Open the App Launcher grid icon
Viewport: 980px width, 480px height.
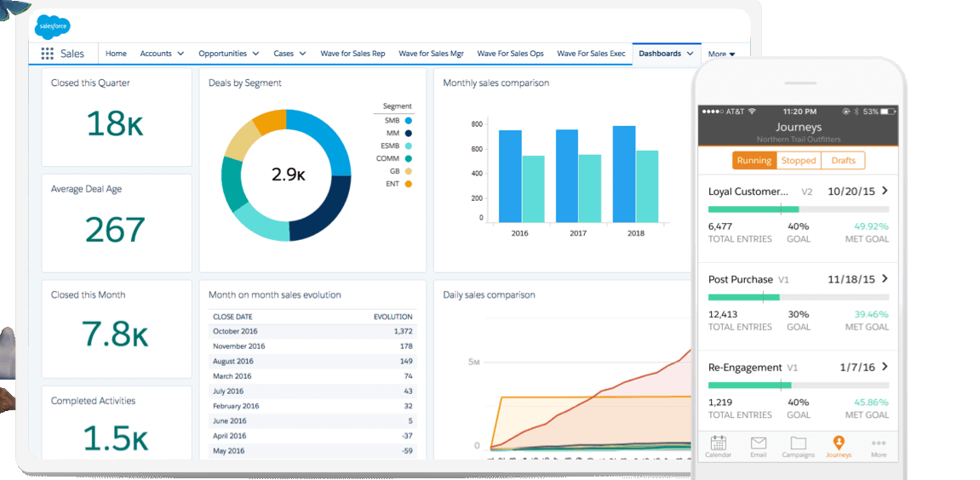click(47, 54)
